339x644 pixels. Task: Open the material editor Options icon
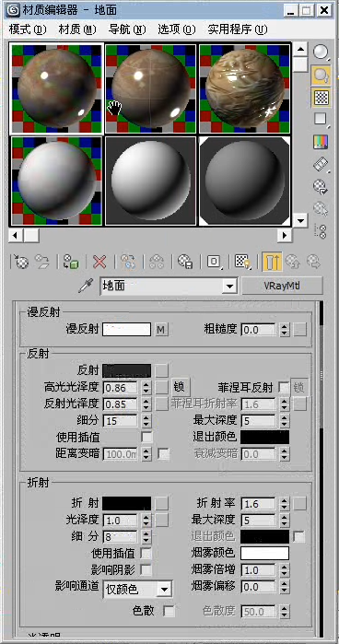click(321, 186)
